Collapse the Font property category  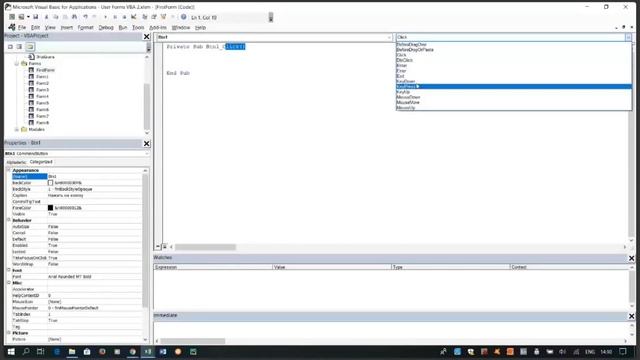(8, 270)
